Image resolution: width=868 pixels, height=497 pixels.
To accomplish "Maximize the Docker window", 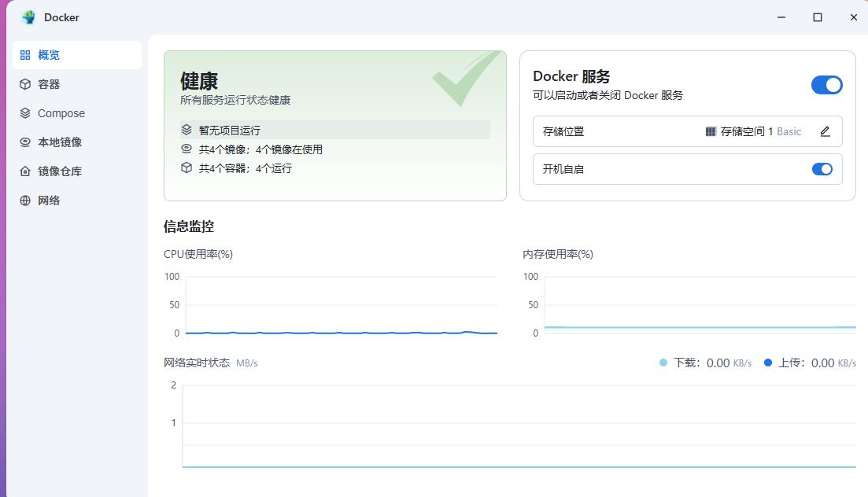I will [x=817, y=17].
